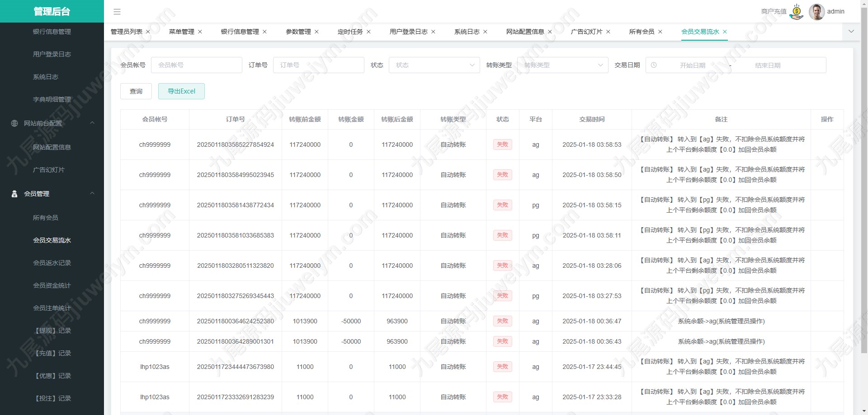The height and width of the screenshot is (415, 868).
Task: Click the merchant recharge coin icon
Action: coord(797,12)
